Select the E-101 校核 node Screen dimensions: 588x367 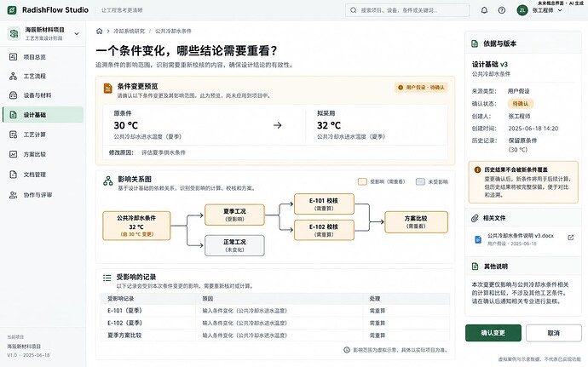[x=324, y=204]
